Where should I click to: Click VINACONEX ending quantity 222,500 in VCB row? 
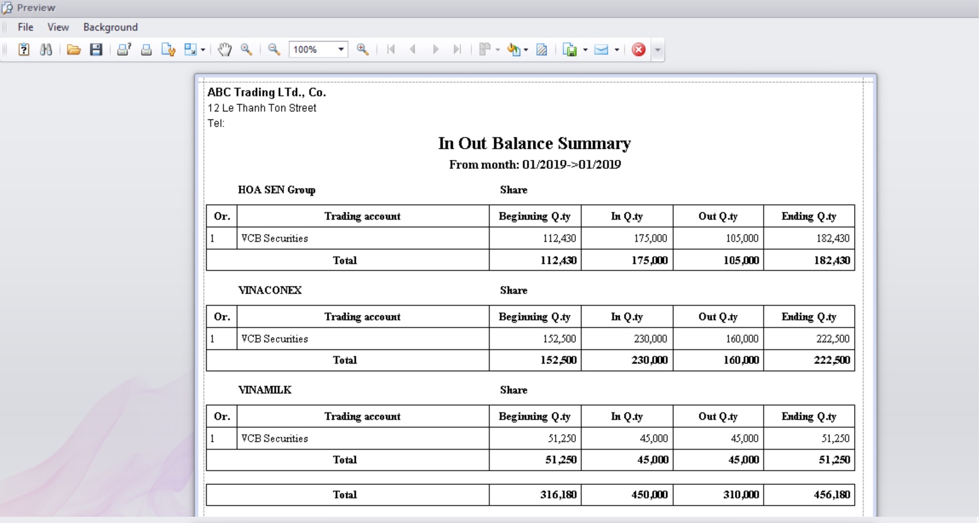point(833,339)
